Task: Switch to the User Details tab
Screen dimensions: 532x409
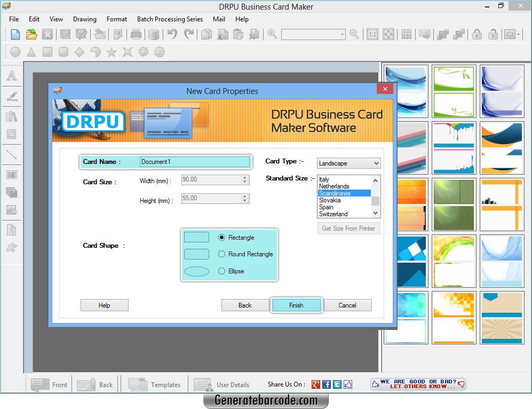Action: click(221, 384)
